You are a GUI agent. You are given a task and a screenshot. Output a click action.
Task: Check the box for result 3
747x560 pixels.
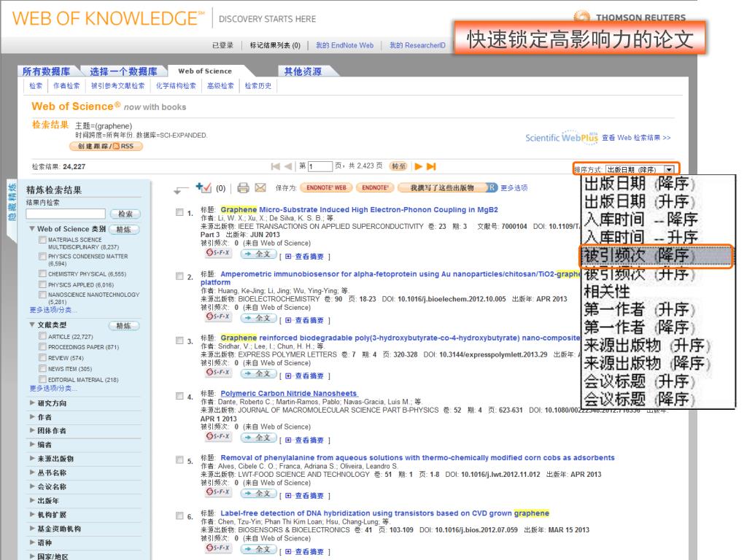pos(179,341)
